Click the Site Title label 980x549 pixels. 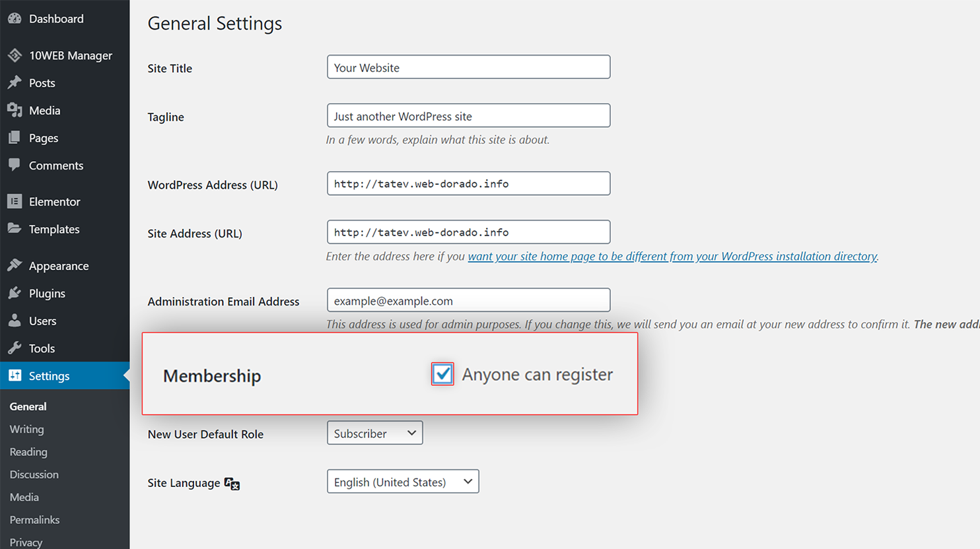pos(170,68)
